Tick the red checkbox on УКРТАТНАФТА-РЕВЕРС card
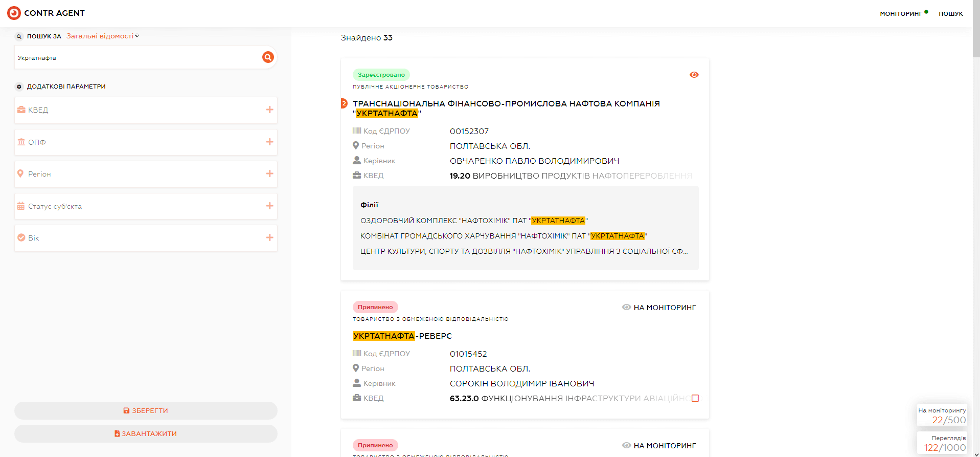 (x=695, y=398)
